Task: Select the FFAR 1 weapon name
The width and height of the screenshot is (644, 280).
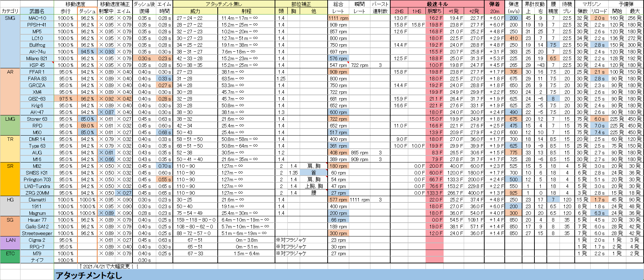Action: [x=37, y=72]
